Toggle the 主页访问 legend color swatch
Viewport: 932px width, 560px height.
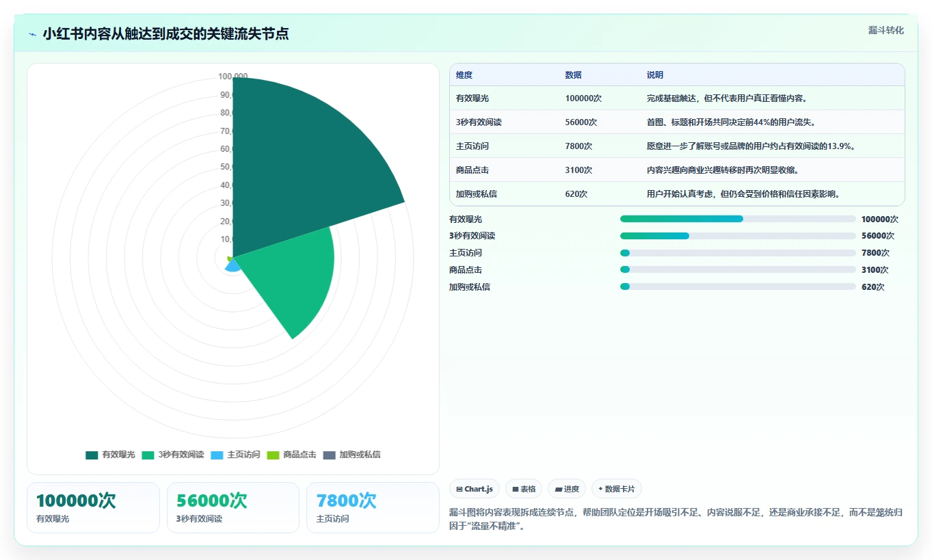point(217,455)
